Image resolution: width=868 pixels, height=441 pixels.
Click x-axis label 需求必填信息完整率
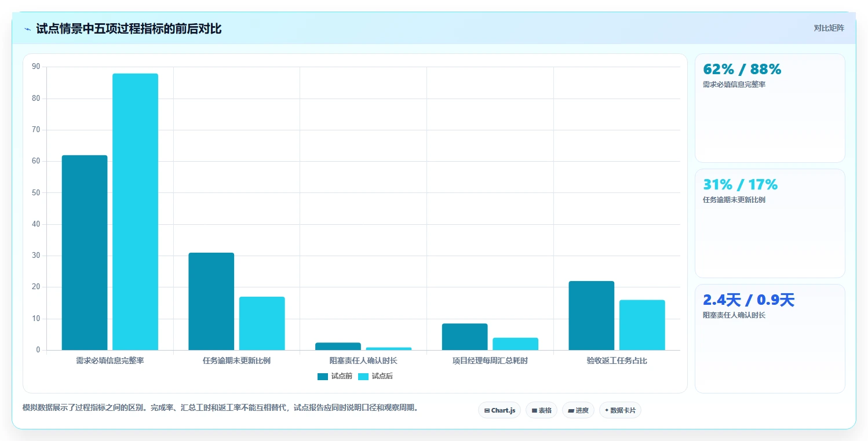coord(110,360)
